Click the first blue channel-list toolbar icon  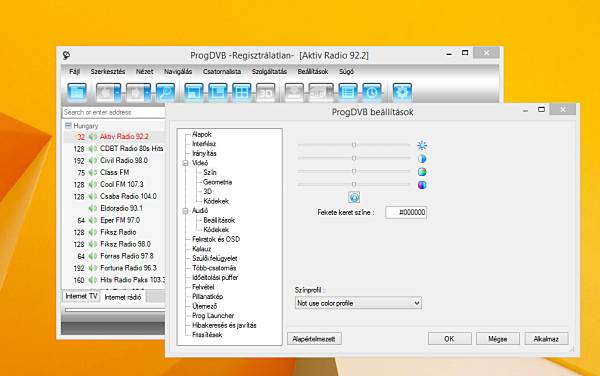(77, 92)
